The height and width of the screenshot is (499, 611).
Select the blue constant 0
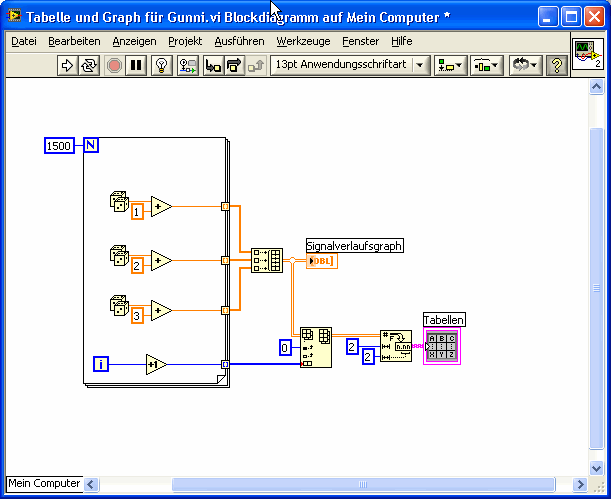[x=285, y=347]
